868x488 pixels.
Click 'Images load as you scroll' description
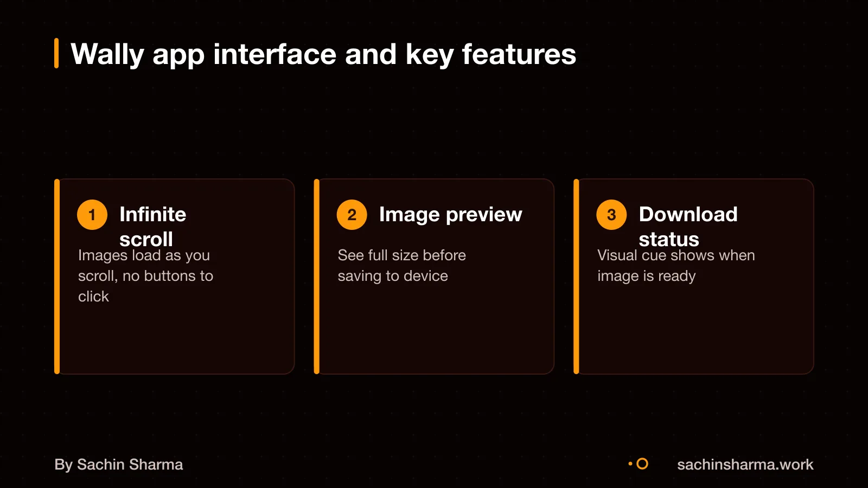click(x=145, y=276)
